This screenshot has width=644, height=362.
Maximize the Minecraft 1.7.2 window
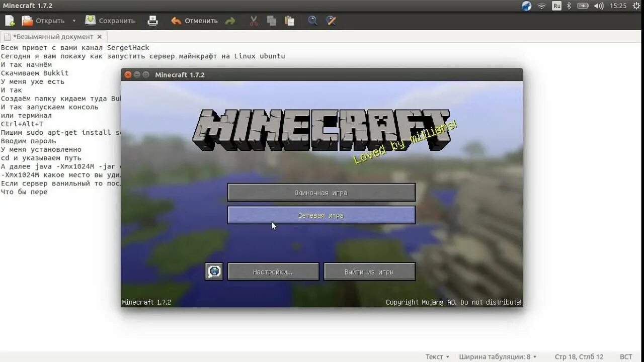146,75
